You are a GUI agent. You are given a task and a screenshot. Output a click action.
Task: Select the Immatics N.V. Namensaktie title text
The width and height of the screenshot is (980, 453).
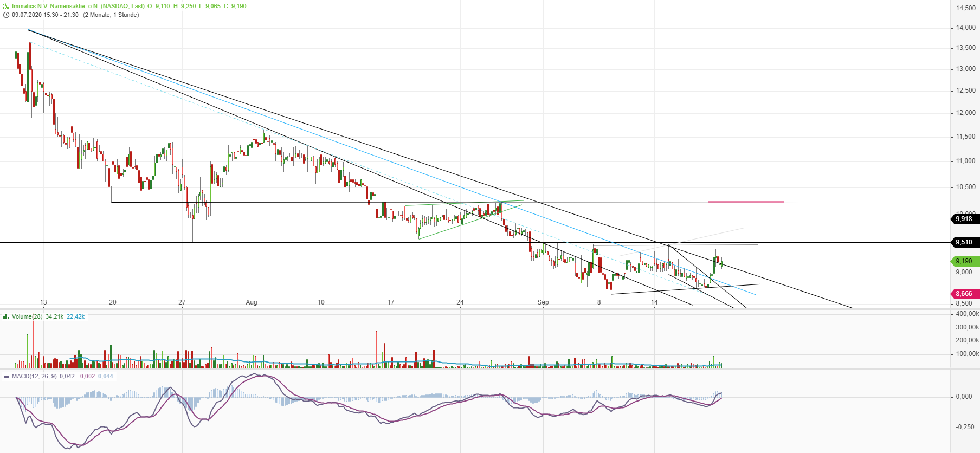point(48,7)
